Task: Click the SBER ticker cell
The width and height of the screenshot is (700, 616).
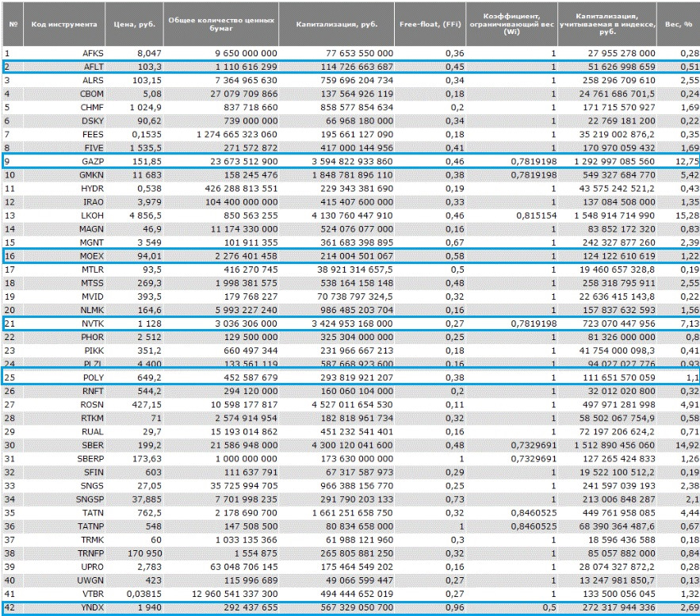Action: pos(93,446)
